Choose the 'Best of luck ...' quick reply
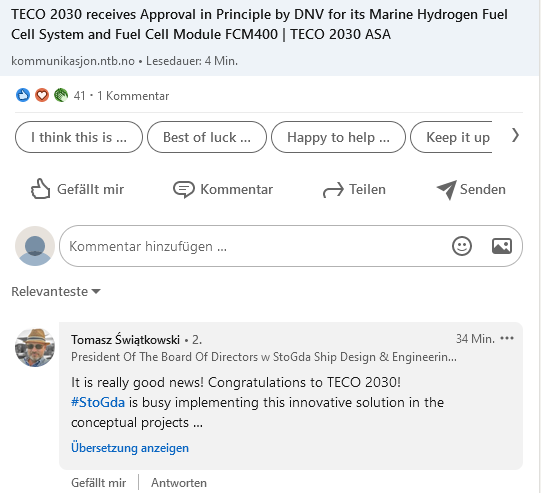Viewport: 541px width, 493px height. coord(207,137)
